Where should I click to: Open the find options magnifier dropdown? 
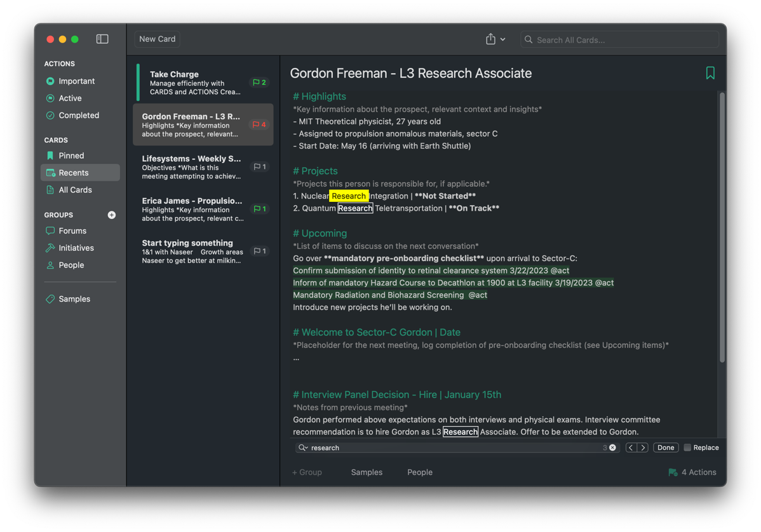click(304, 448)
